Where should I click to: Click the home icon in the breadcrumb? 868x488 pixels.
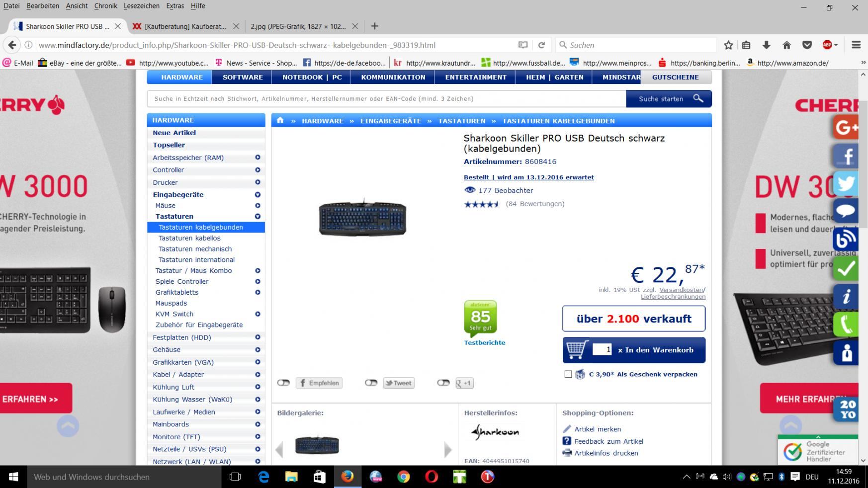pyautogui.click(x=280, y=120)
